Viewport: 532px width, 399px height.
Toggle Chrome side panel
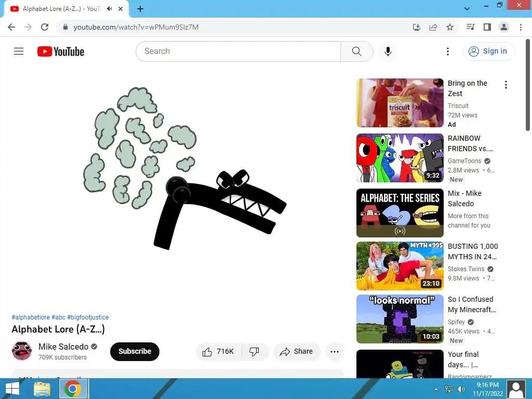pyautogui.click(x=487, y=27)
